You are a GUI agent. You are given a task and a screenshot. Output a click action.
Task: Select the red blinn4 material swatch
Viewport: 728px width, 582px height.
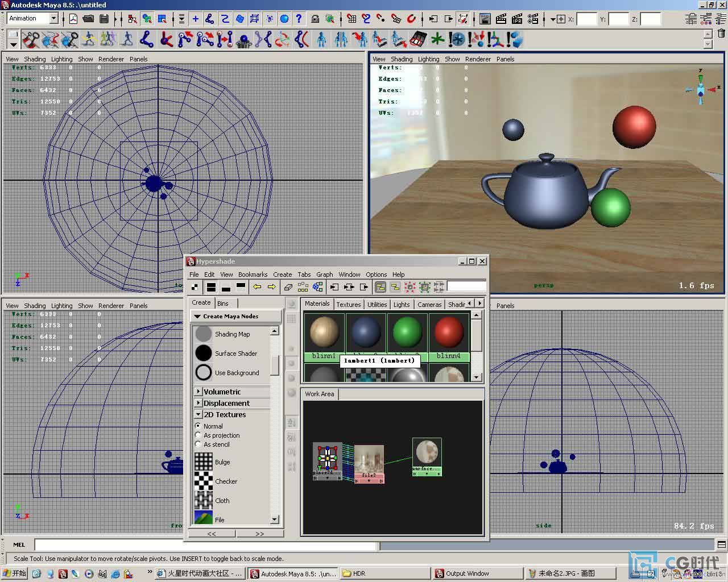(449, 333)
